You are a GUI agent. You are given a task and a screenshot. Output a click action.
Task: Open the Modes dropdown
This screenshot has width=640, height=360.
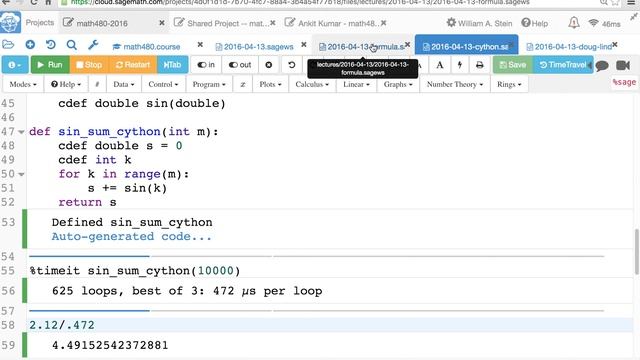click(x=23, y=84)
